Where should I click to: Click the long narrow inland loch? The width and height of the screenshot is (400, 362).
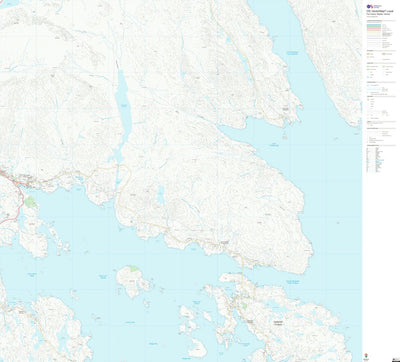[123, 107]
